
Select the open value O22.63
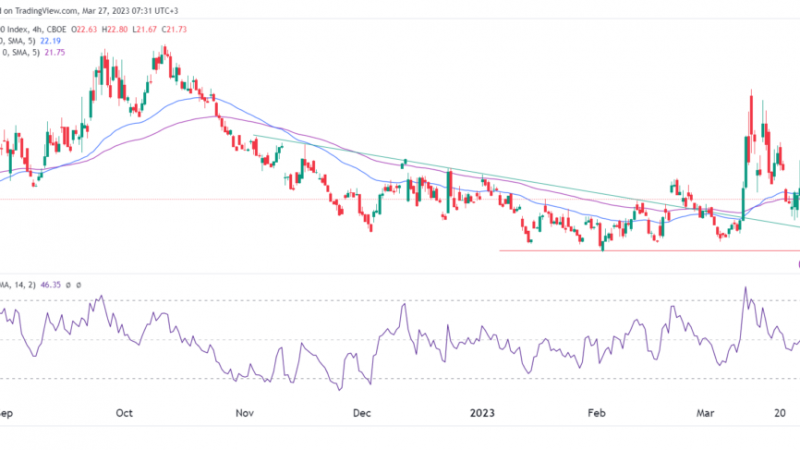pos(84,30)
